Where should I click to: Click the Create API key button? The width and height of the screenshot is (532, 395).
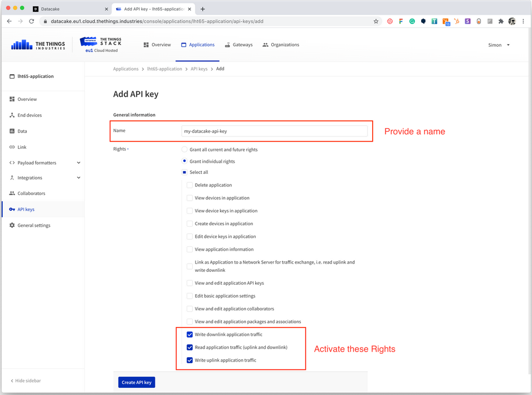[136, 382]
